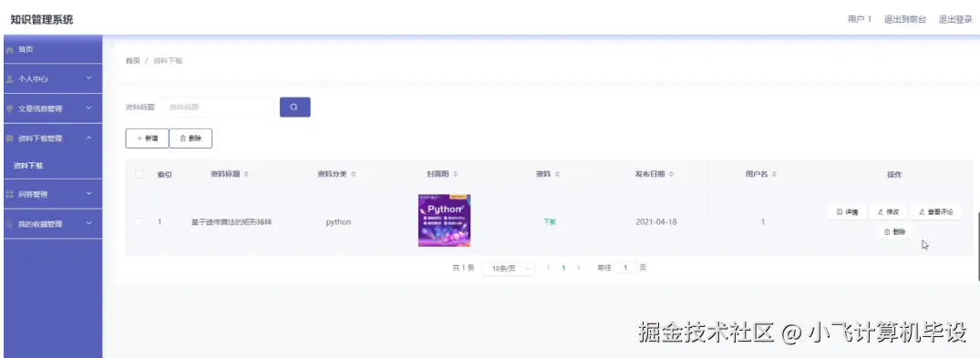The width and height of the screenshot is (980, 358).
Task: Focus the 资料标题 search field
Action: click(x=218, y=107)
